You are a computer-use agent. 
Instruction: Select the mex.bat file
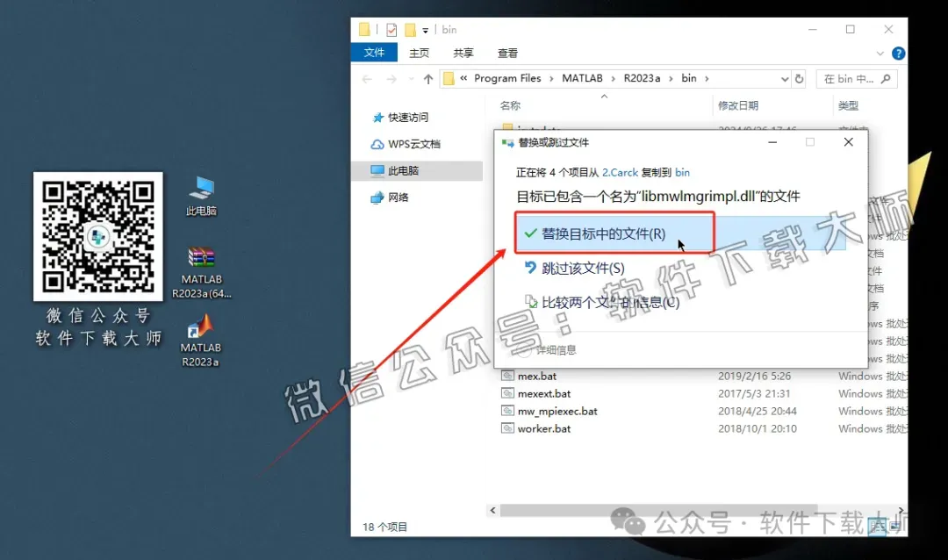pos(537,377)
